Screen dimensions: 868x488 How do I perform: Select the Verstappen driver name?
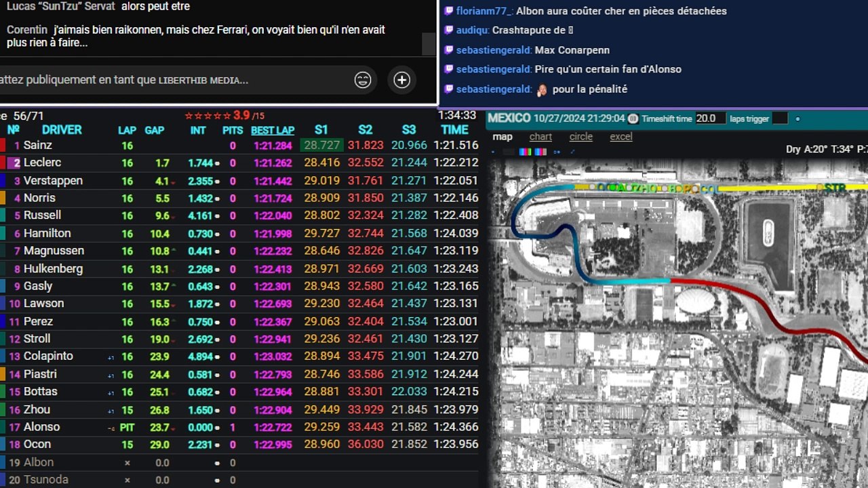[x=53, y=180]
